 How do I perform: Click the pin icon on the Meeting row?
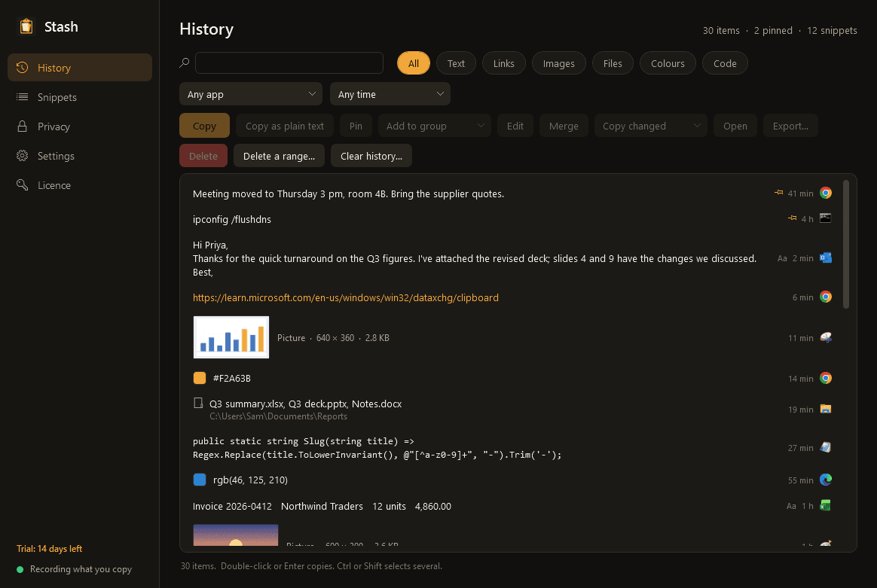click(x=778, y=193)
